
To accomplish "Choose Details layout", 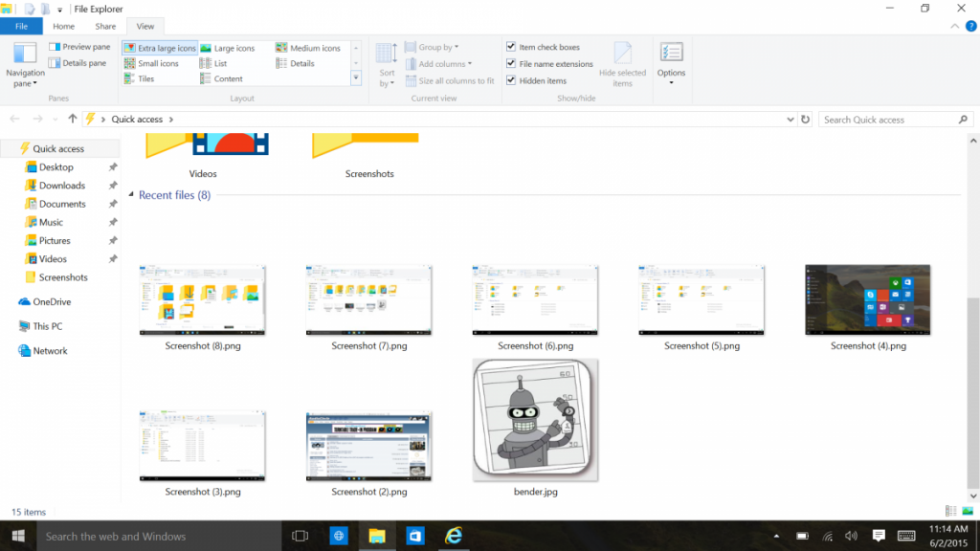I will click(295, 63).
